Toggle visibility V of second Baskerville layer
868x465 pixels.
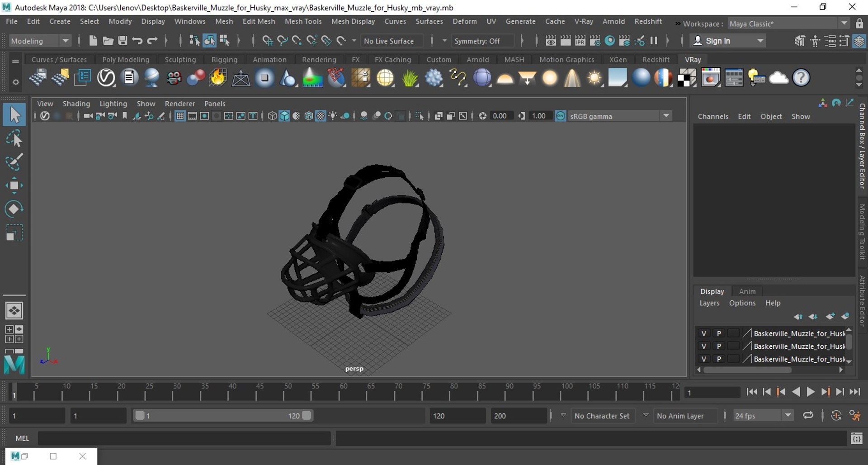pos(703,346)
